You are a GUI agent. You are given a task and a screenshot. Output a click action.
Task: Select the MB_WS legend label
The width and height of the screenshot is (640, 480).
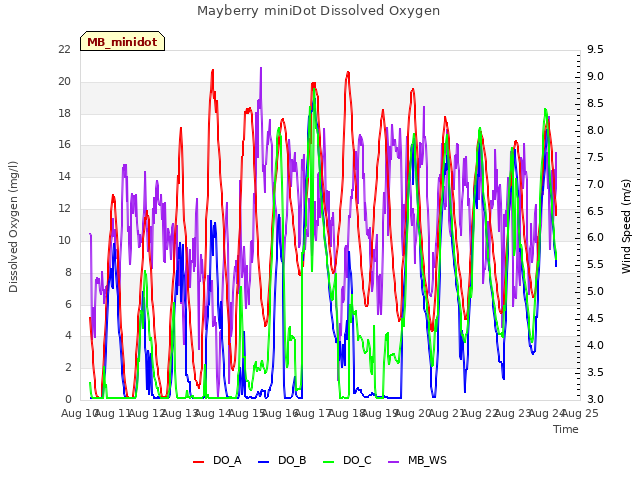click(x=427, y=461)
